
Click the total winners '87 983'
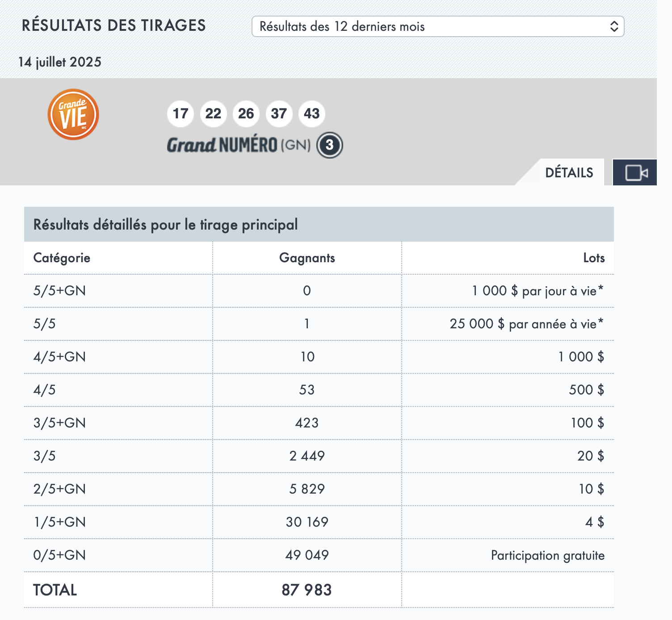point(307,590)
